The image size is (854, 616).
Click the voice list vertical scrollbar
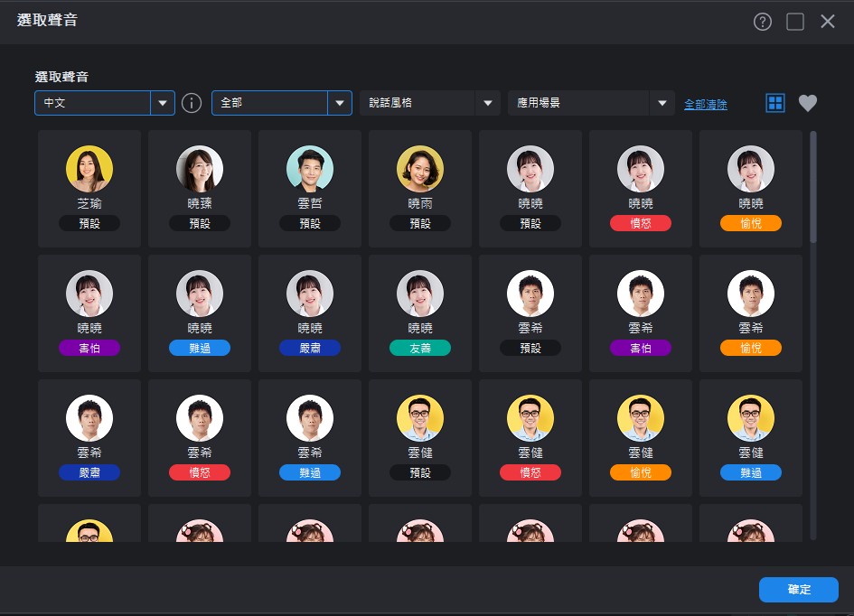click(x=813, y=187)
